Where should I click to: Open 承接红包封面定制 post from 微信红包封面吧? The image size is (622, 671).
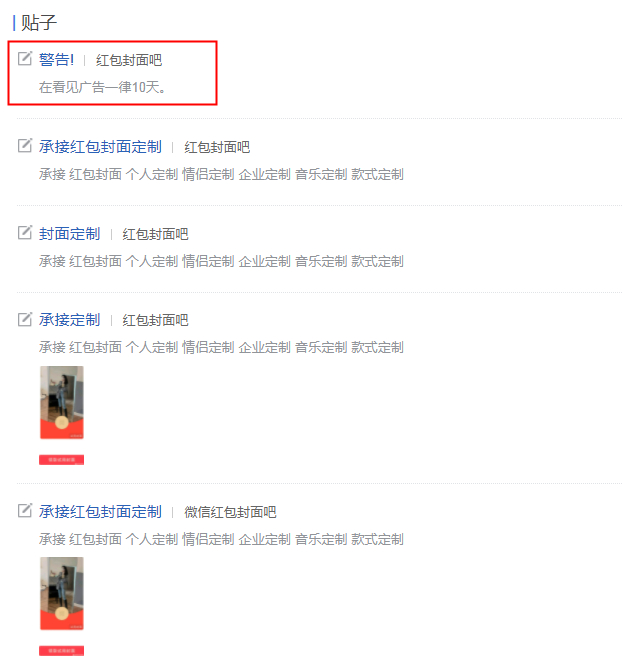pyautogui.click(x=100, y=511)
